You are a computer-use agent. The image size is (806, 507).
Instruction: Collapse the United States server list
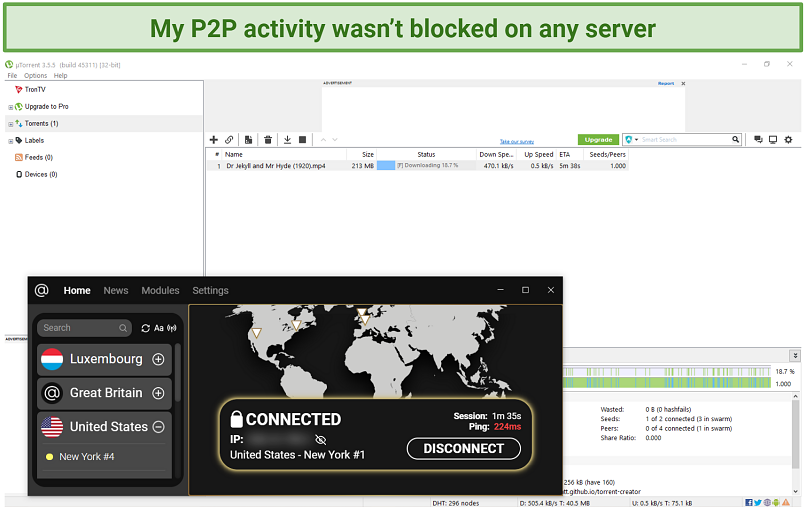click(x=158, y=427)
